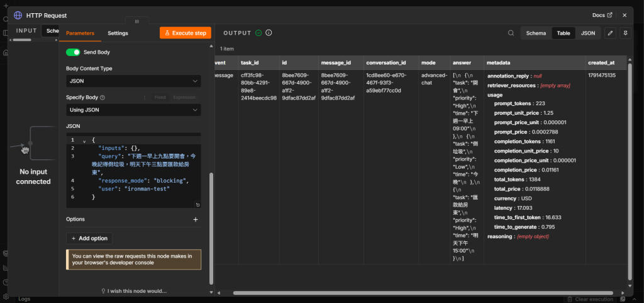
Task: Edit output with the pencil icon
Action: (610, 33)
